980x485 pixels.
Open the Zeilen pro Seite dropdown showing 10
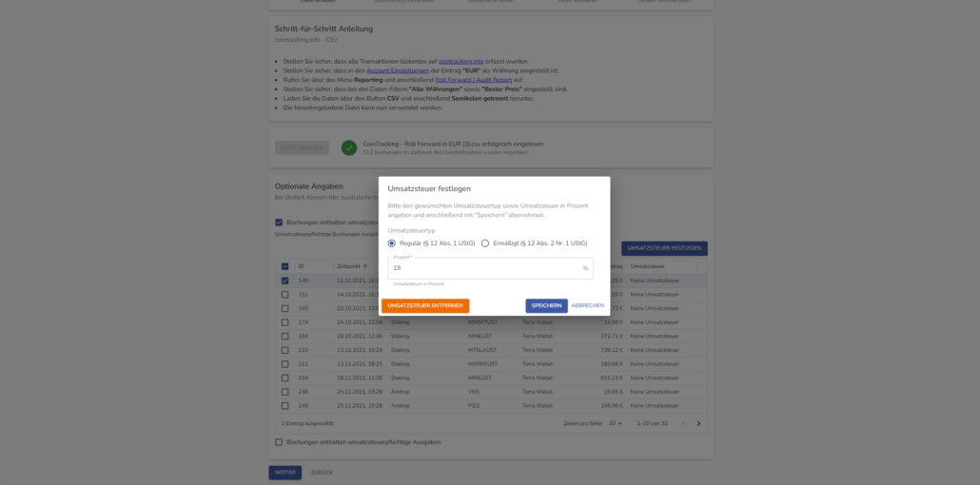pyautogui.click(x=617, y=423)
